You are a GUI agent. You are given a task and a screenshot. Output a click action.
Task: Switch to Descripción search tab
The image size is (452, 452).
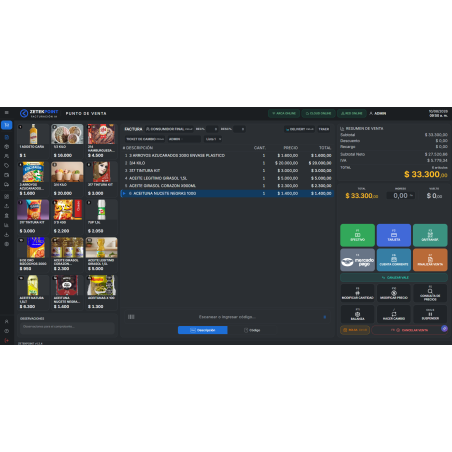pos(203,330)
